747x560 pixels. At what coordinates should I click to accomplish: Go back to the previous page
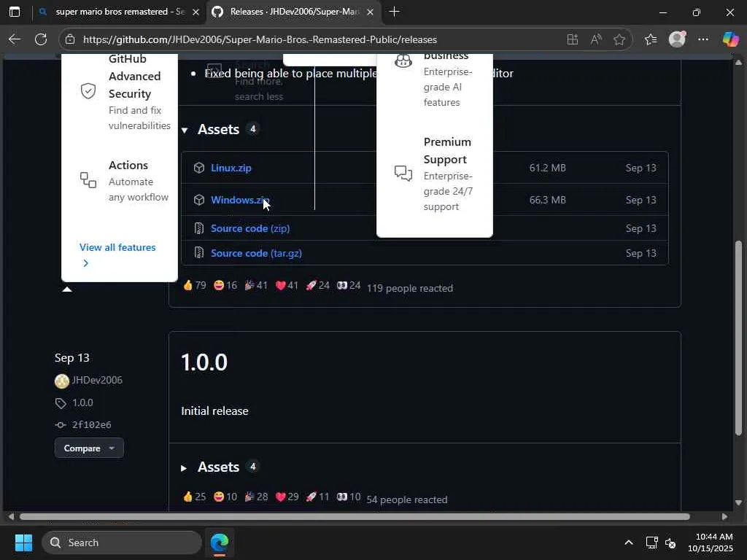[15, 39]
